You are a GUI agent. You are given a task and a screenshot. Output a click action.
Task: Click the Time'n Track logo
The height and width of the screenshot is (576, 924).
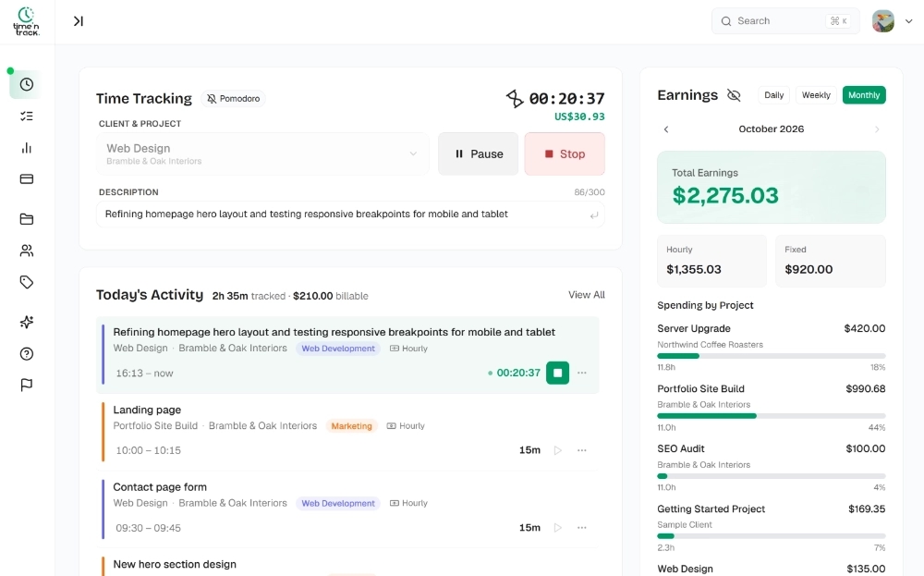tap(27, 22)
